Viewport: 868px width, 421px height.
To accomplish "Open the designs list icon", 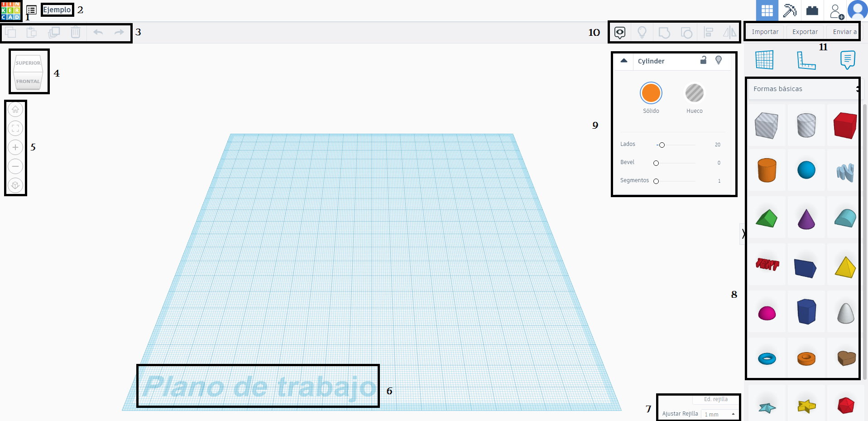I will [x=31, y=10].
